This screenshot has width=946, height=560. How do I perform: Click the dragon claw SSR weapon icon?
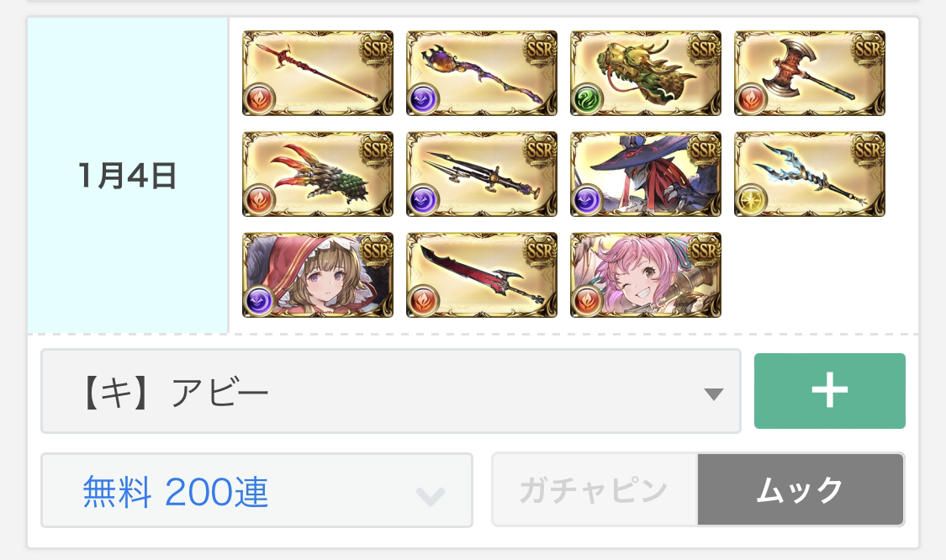tap(317, 174)
